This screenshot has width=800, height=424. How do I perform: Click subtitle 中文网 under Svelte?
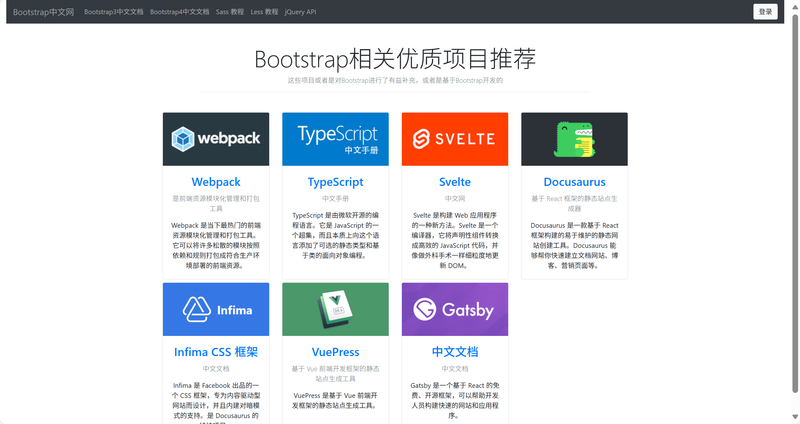click(x=455, y=198)
